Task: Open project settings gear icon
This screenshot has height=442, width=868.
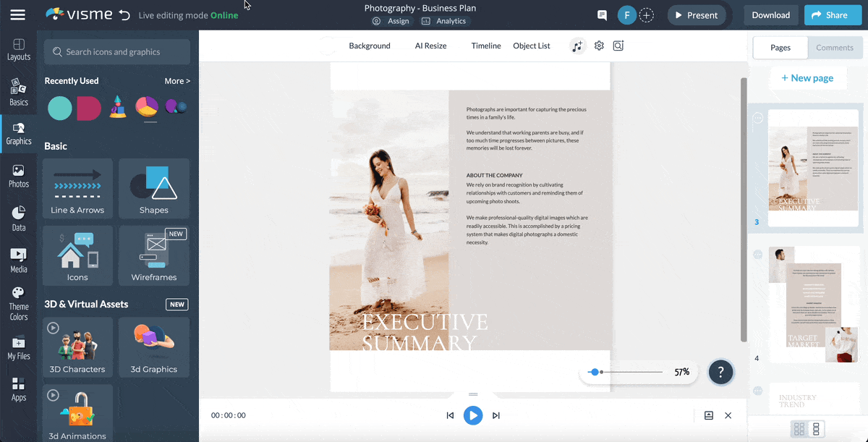Action: pyautogui.click(x=599, y=46)
